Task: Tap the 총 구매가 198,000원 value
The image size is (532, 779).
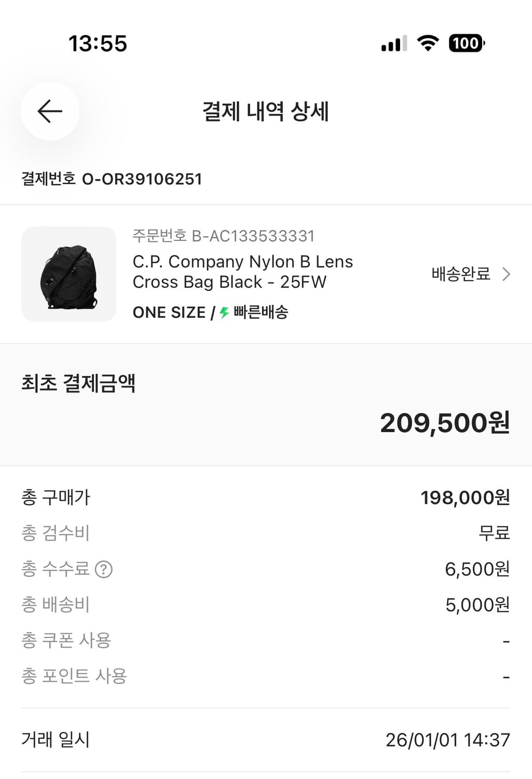Action: (x=465, y=498)
